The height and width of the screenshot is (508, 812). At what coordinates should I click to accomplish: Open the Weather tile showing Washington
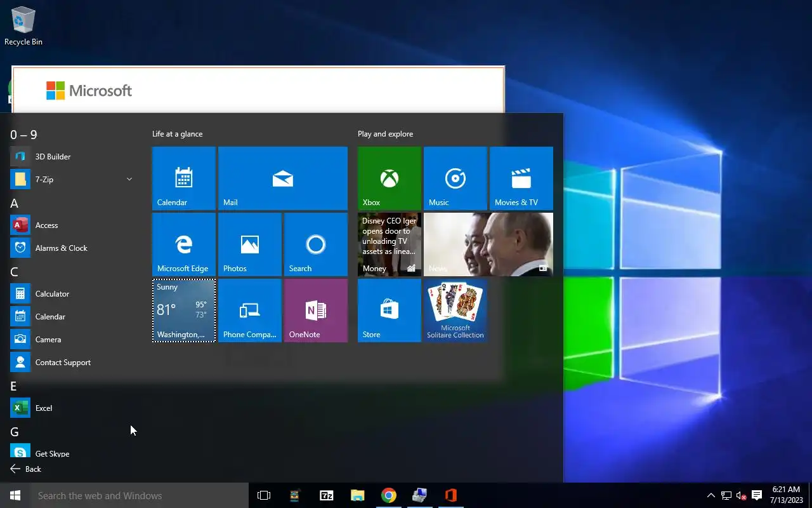(184, 311)
